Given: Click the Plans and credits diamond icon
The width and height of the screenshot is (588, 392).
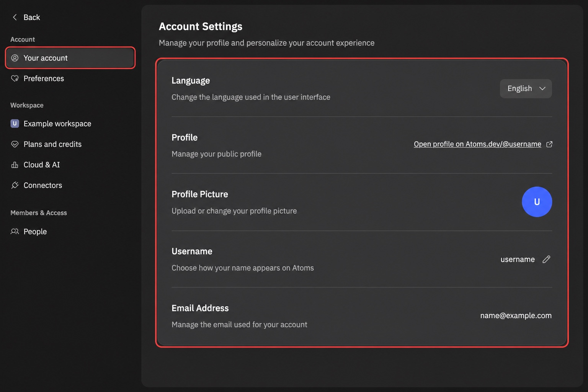Looking at the screenshot, I should pyautogui.click(x=15, y=144).
